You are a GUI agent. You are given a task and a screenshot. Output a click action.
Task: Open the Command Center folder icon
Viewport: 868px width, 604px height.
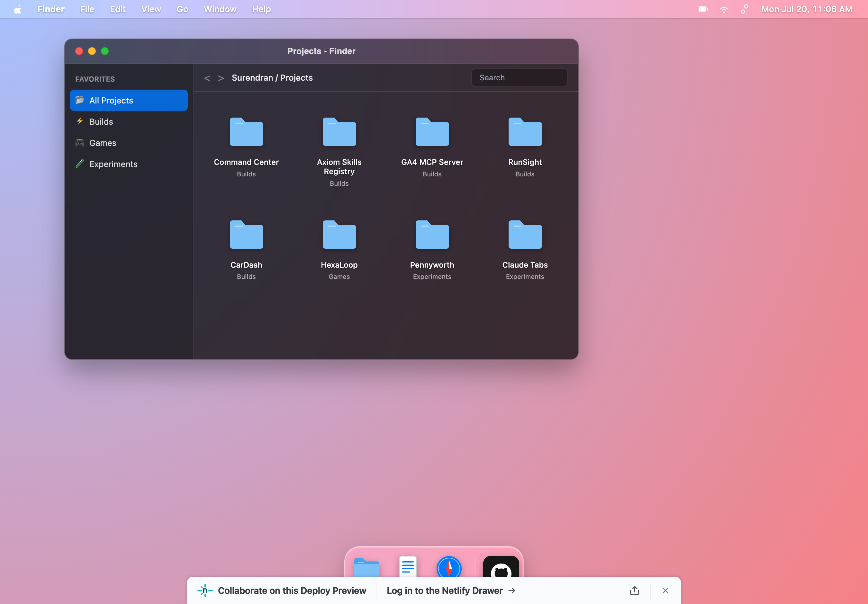(x=246, y=131)
